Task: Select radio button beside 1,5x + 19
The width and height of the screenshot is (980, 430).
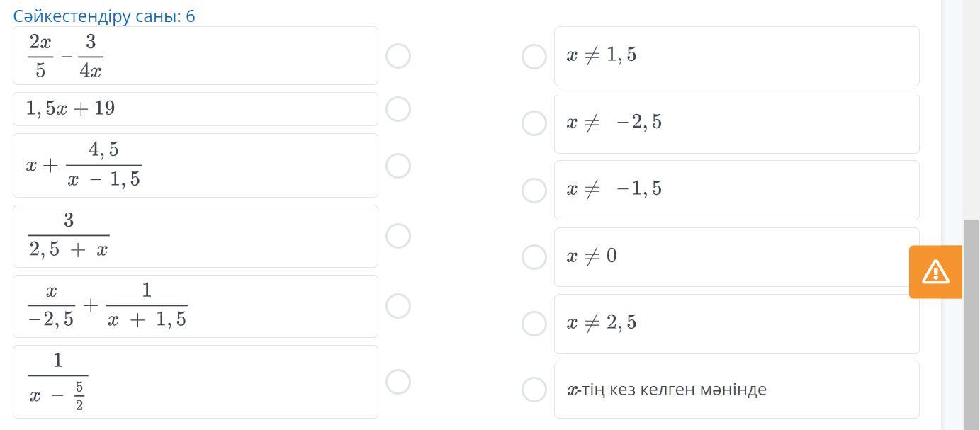Action: [398, 109]
